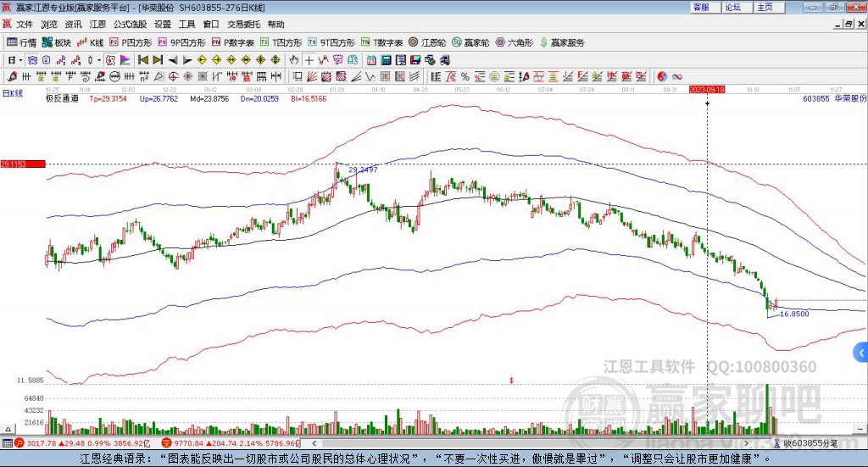
Task: Toggle the colored flag chart button
Action: 125,60
